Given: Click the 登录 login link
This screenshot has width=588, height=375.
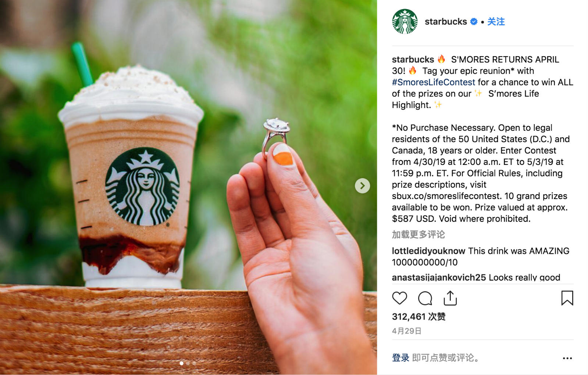Looking at the screenshot, I should point(400,358).
